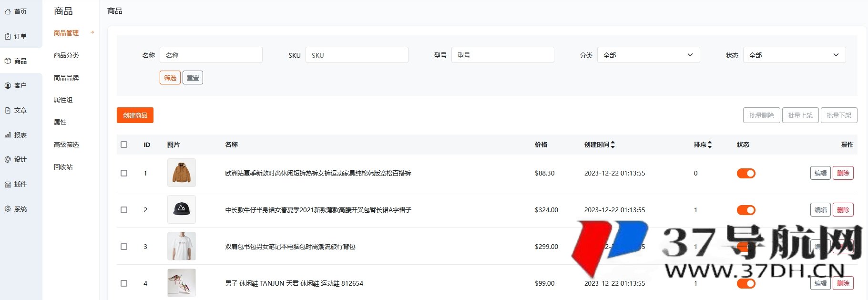
Task: Edit the product with ID 1
Action: [x=820, y=173]
